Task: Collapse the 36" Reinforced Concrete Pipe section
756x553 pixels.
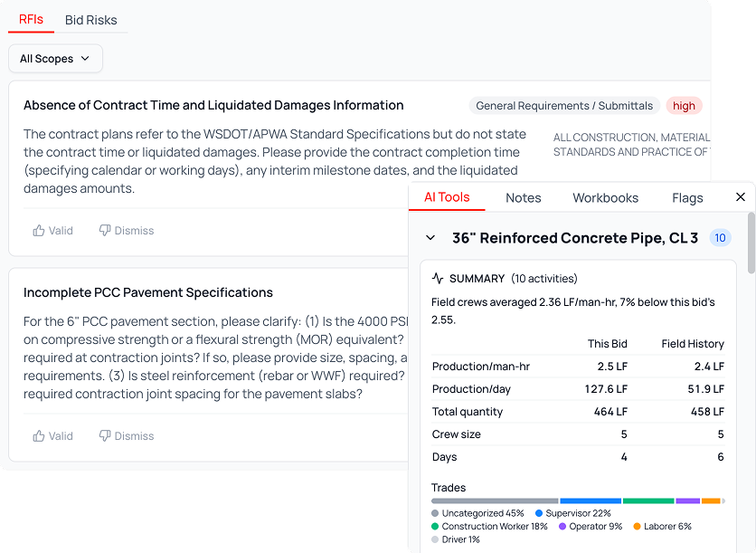Action: coord(430,238)
